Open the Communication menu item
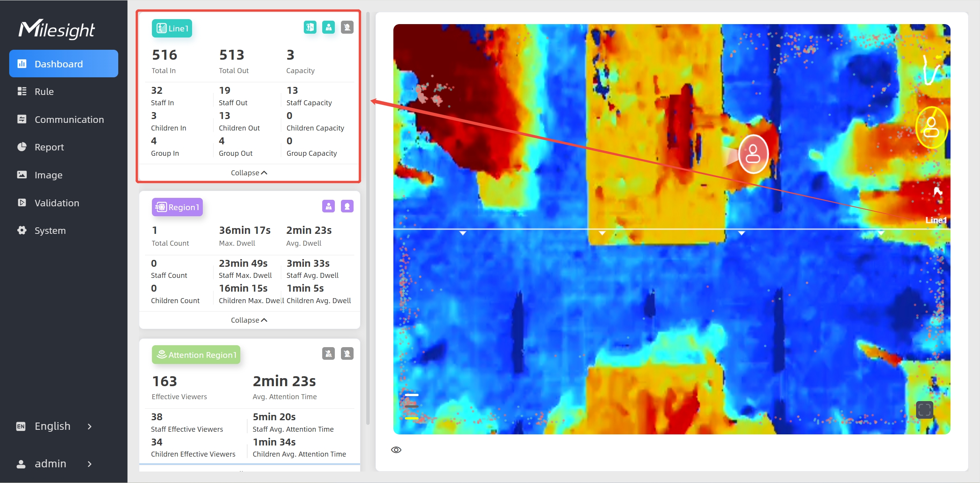The width and height of the screenshot is (980, 483). point(69,119)
